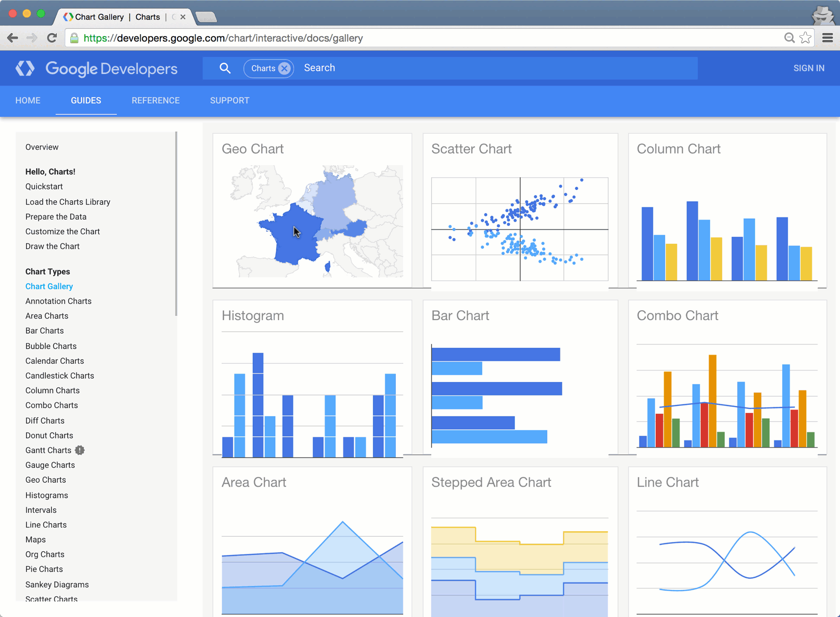Viewport: 840px width, 617px height.
Task: Click the zoom magnifier icon in address bar
Action: (789, 38)
